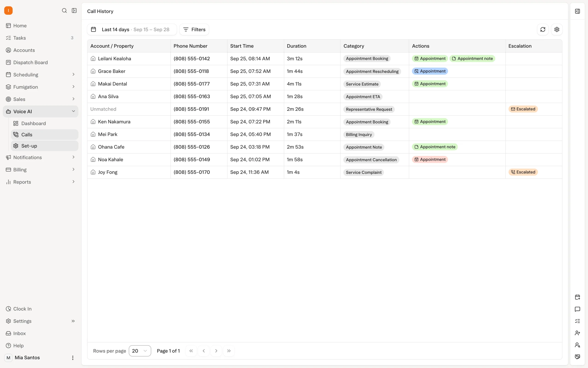Screen dimensions: 588x368
Task: Click Clock In in the sidebar
Action: click(40, 309)
